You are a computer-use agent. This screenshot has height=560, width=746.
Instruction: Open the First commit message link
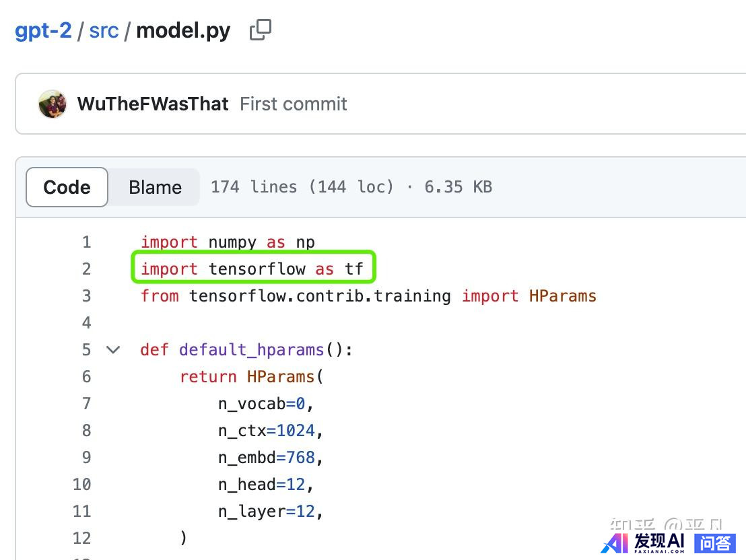[293, 104]
